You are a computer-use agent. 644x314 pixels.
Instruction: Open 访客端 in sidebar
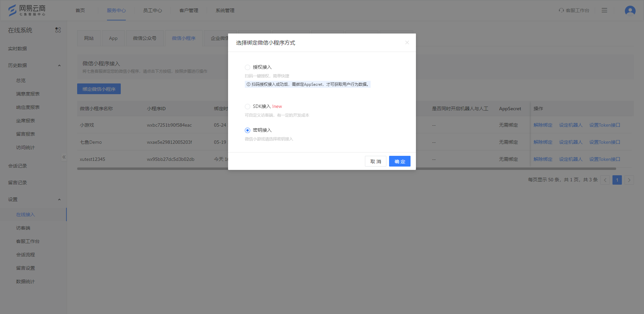point(23,228)
